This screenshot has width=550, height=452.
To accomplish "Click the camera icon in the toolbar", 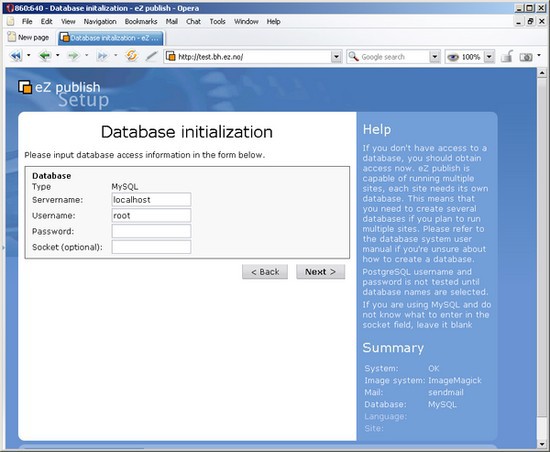I will [526, 56].
